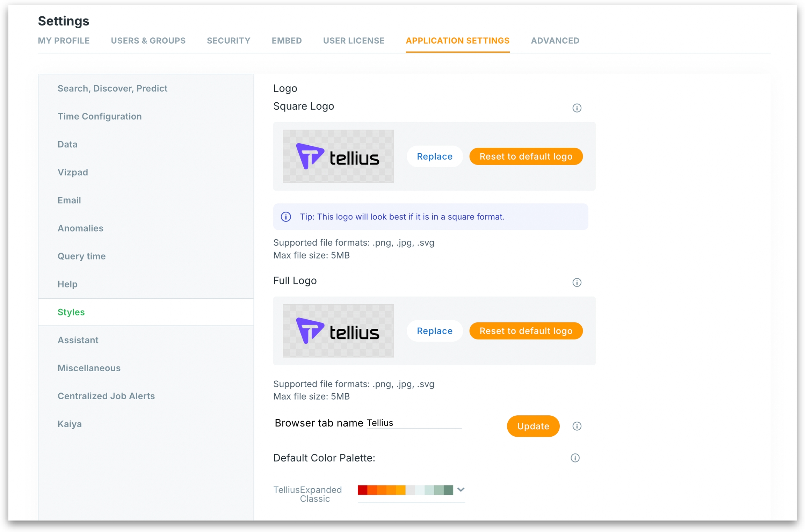Select Vizpad in the settings sidebar
Viewport: 805px width, 532px height.
coord(73,172)
